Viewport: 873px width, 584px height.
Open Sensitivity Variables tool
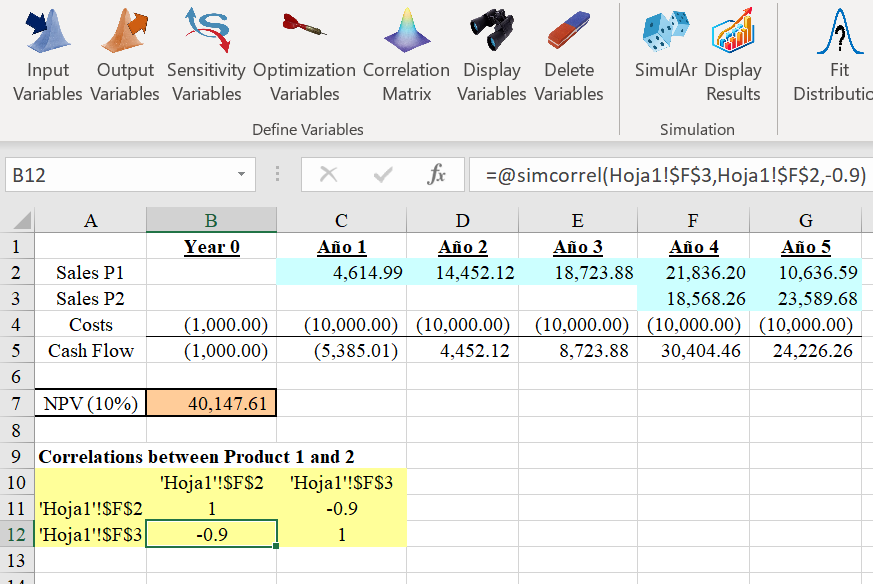click(x=207, y=55)
